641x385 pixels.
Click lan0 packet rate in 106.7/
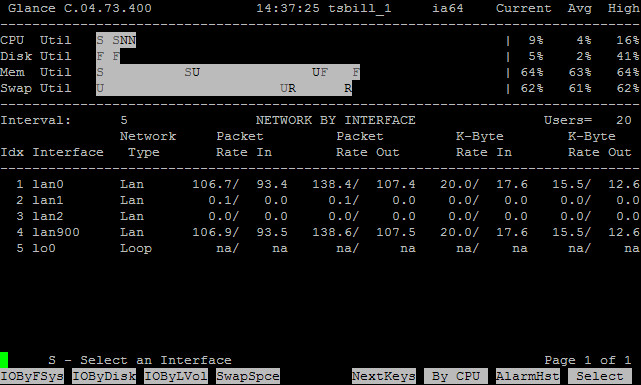216,184
